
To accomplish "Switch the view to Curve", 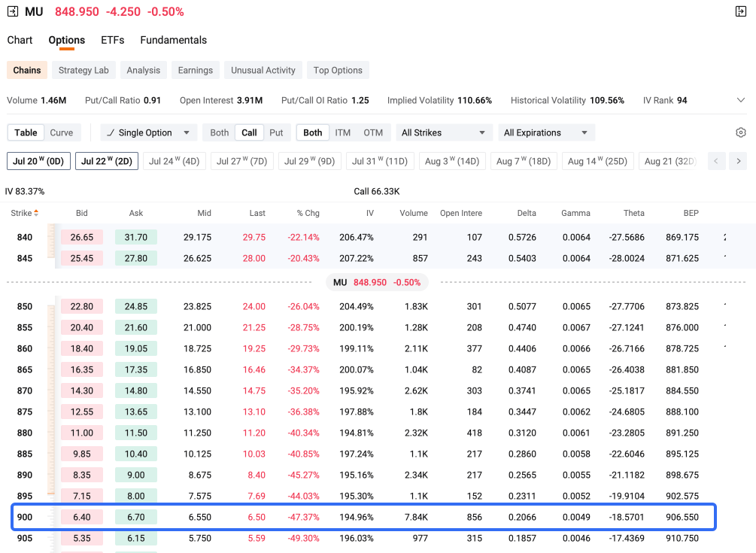I will 61,132.
